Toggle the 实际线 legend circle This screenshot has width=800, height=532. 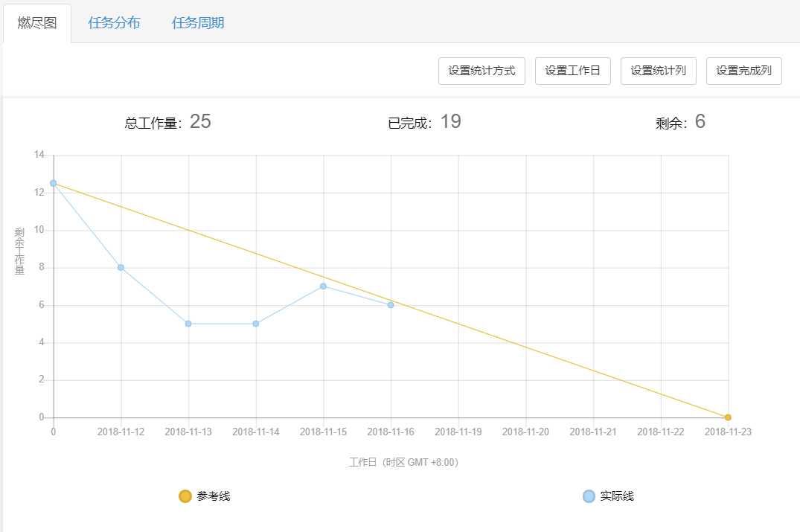point(589,496)
